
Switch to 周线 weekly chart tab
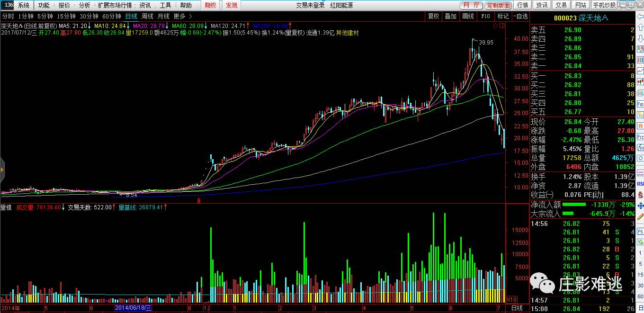[147, 16]
